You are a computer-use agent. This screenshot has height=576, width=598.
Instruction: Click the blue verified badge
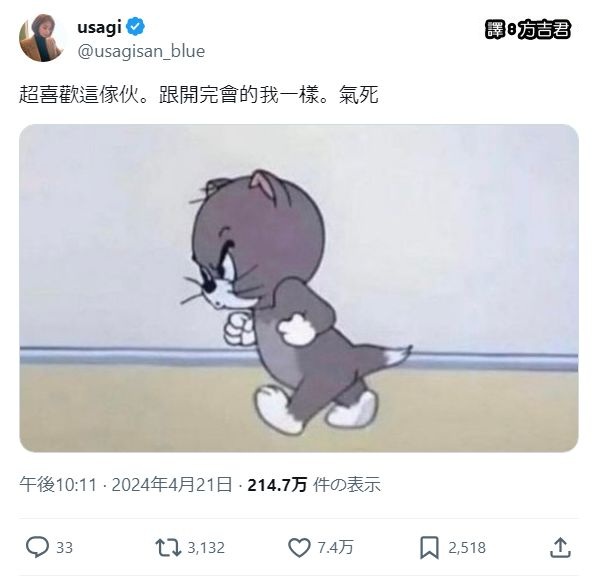(135, 27)
